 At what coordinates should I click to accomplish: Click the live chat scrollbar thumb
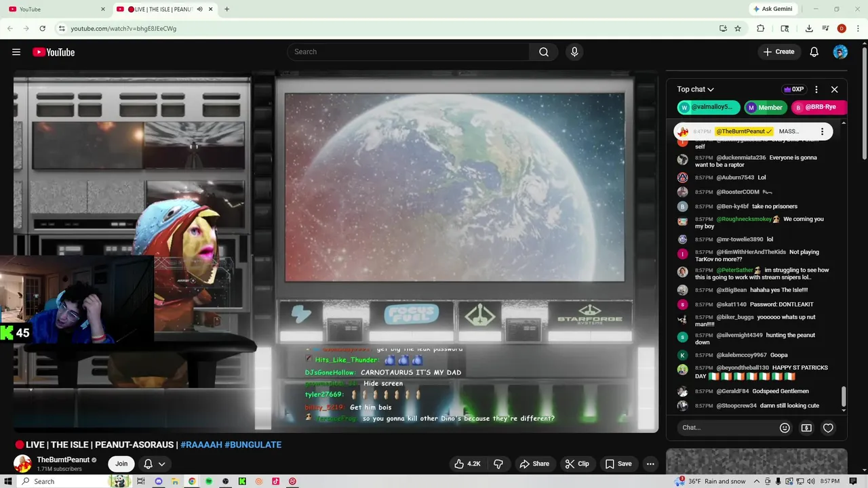click(844, 396)
